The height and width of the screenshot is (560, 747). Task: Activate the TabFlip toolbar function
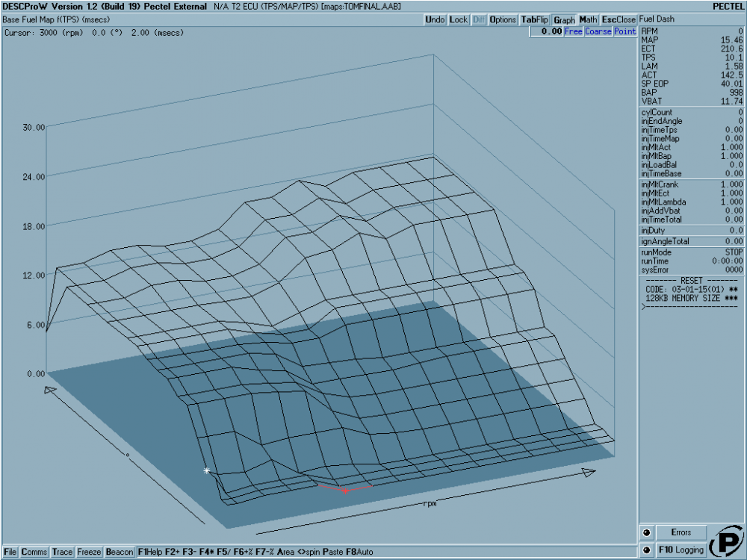(x=536, y=20)
